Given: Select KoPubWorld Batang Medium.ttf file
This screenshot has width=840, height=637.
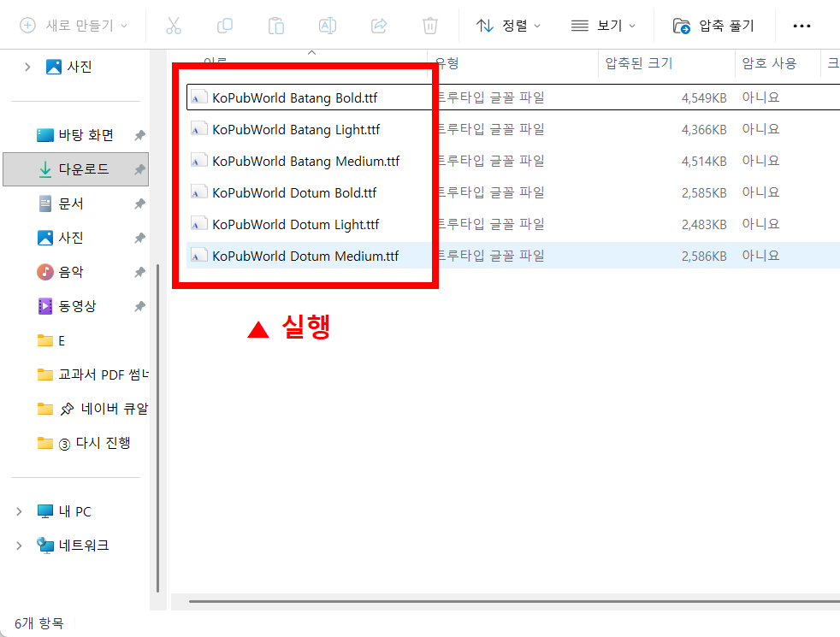Looking at the screenshot, I should tap(306, 161).
